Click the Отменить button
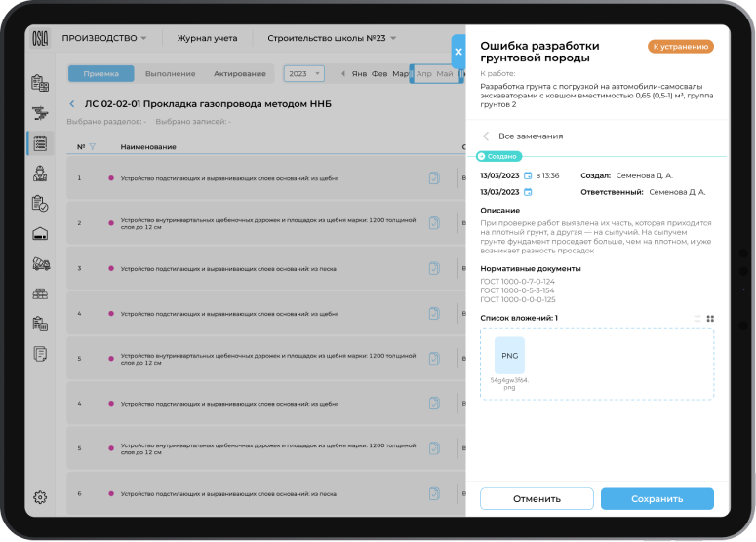Image resolution: width=756 pixels, height=542 pixels. tap(537, 498)
